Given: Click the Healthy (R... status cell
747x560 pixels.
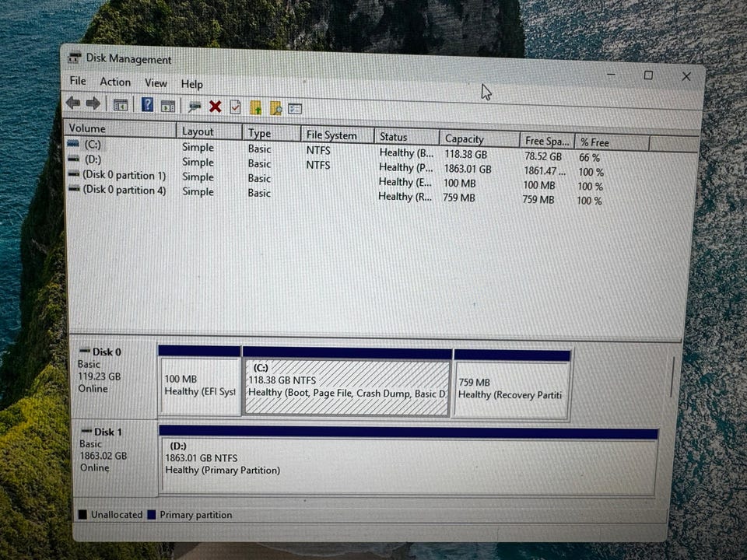Looking at the screenshot, I should (405, 196).
